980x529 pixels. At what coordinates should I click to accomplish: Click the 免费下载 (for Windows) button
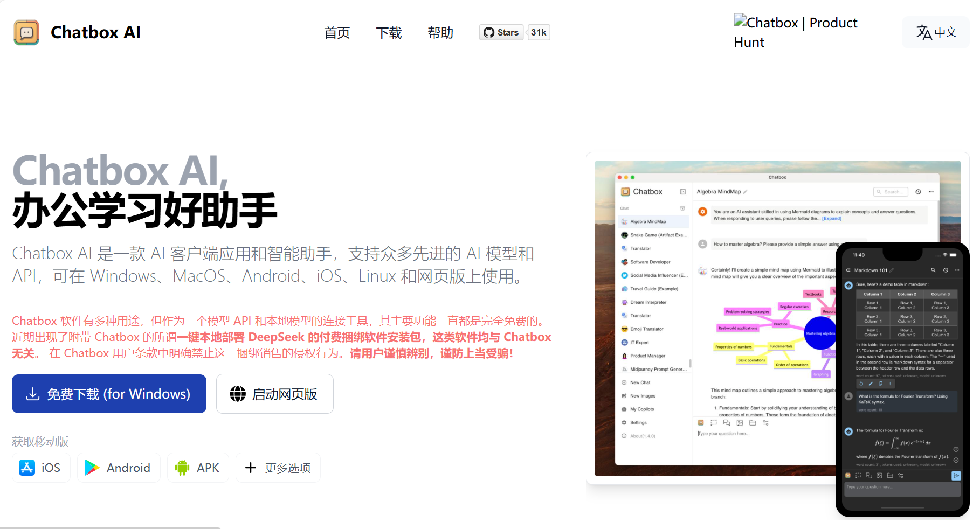click(108, 394)
